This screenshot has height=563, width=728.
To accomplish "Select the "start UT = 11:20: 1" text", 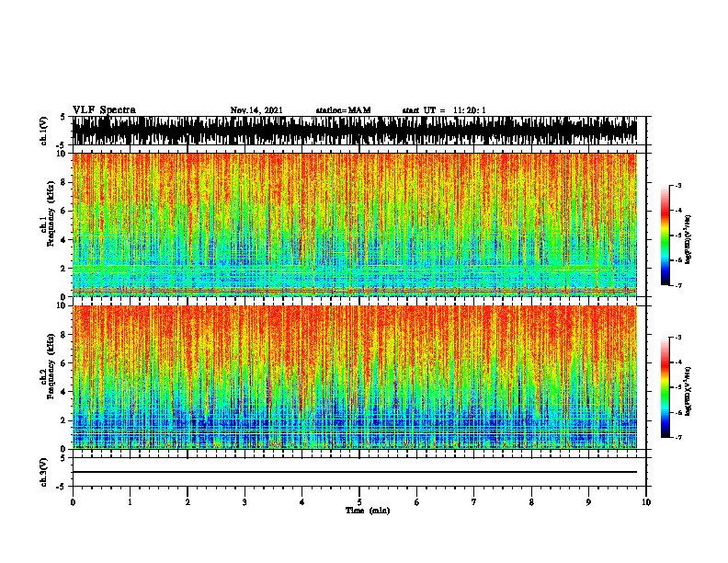I will [444, 110].
